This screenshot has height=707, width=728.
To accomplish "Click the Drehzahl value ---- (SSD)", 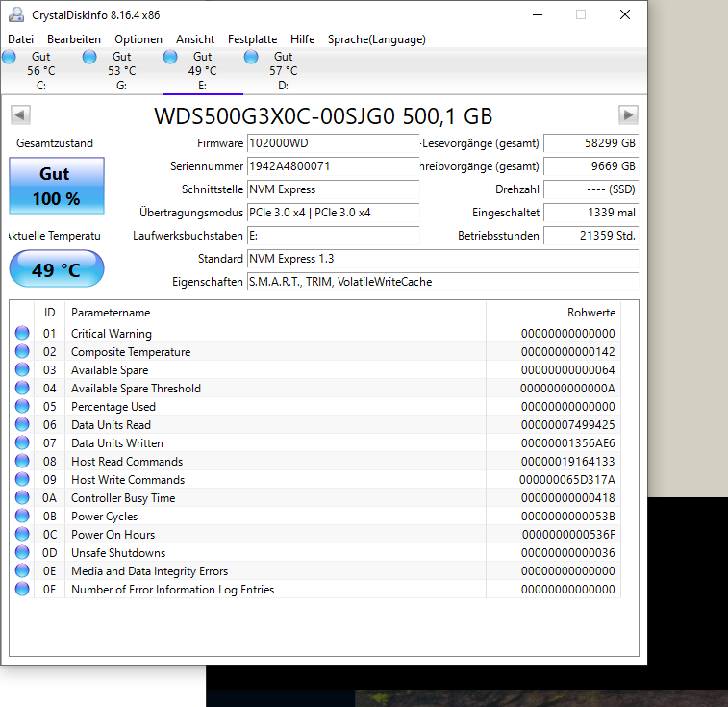I will (x=591, y=189).
